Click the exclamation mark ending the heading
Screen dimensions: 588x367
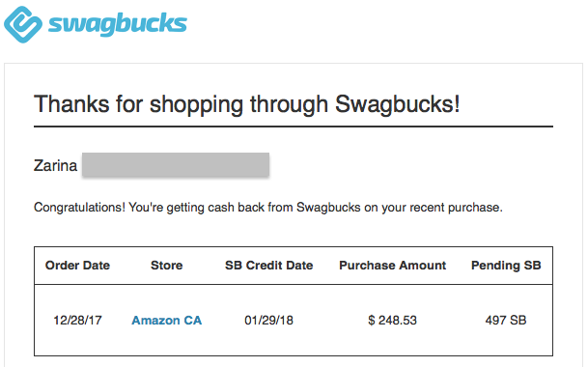click(457, 104)
